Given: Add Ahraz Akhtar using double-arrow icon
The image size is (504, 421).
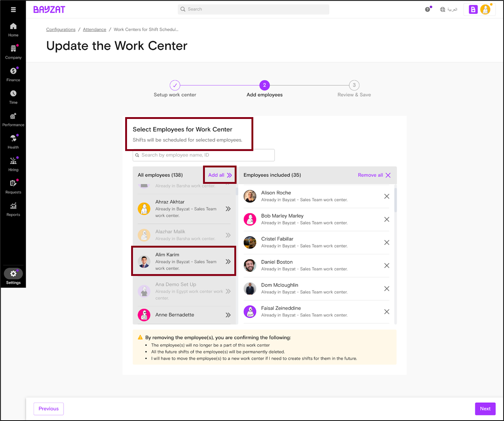Looking at the screenshot, I should pos(228,209).
